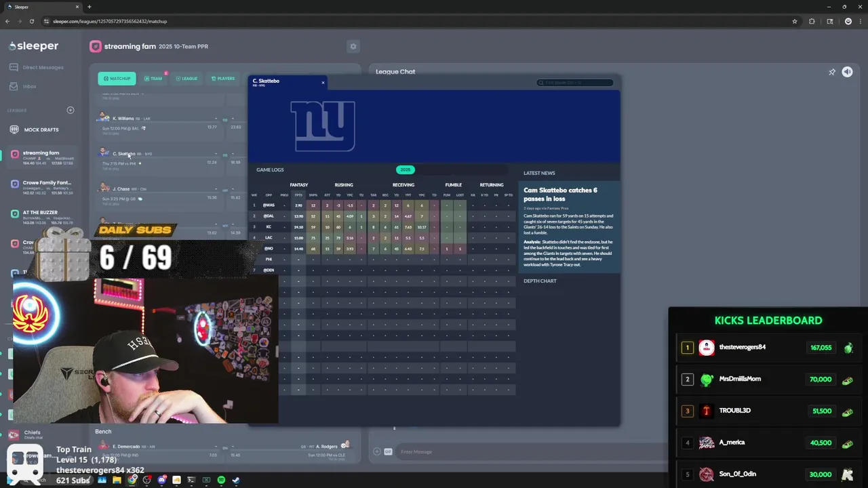Open Mock Drafts
The height and width of the screenshot is (488, 868).
[x=35, y=129]
